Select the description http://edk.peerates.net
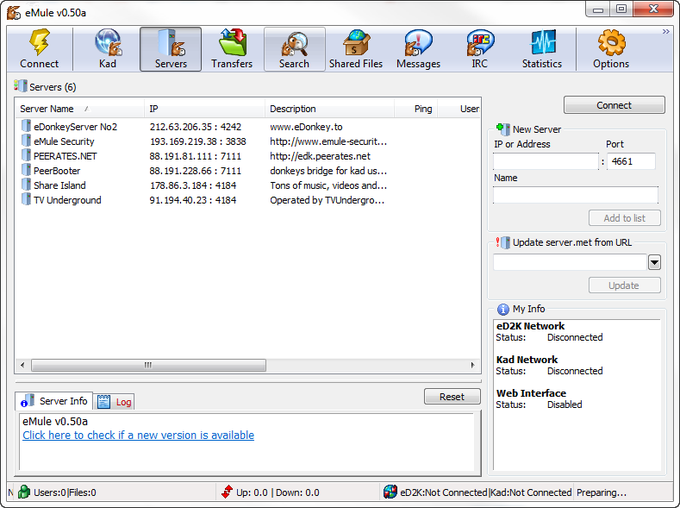The height and width of the screenshot is (508, 680). 320,156
